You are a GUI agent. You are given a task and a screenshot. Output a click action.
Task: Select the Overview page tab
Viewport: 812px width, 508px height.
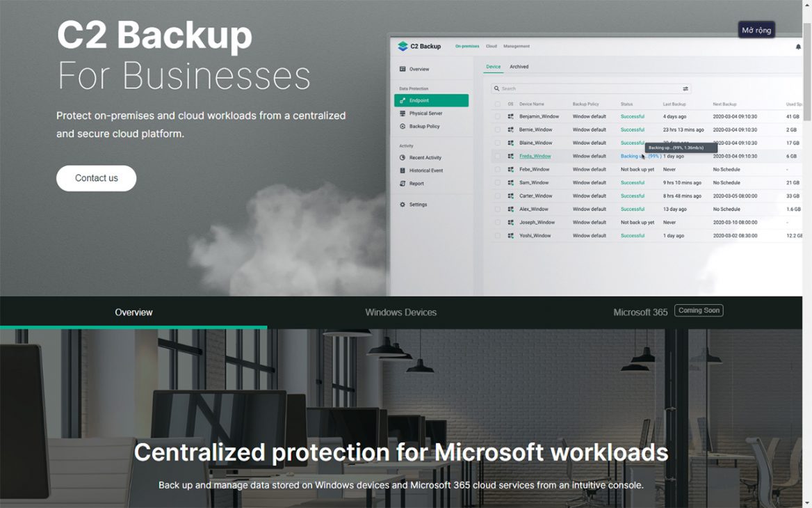(133, 312)
